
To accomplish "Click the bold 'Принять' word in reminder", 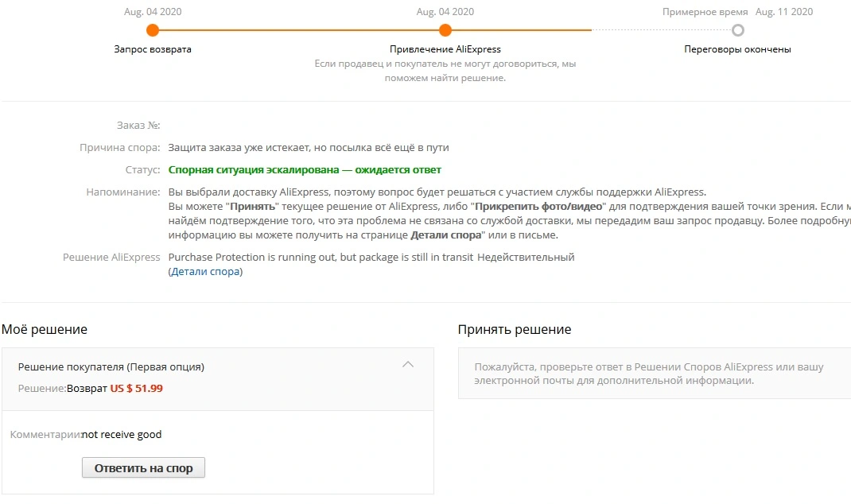I will [252, 206].
